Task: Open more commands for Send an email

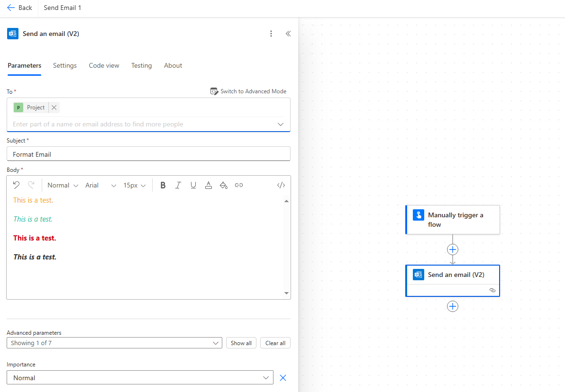Action: pos(271,34)
